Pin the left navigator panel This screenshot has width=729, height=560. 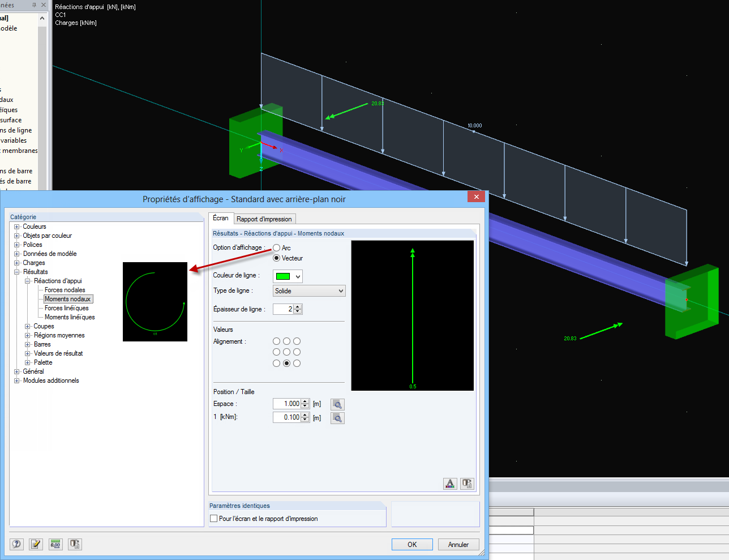tap(34, 5)
